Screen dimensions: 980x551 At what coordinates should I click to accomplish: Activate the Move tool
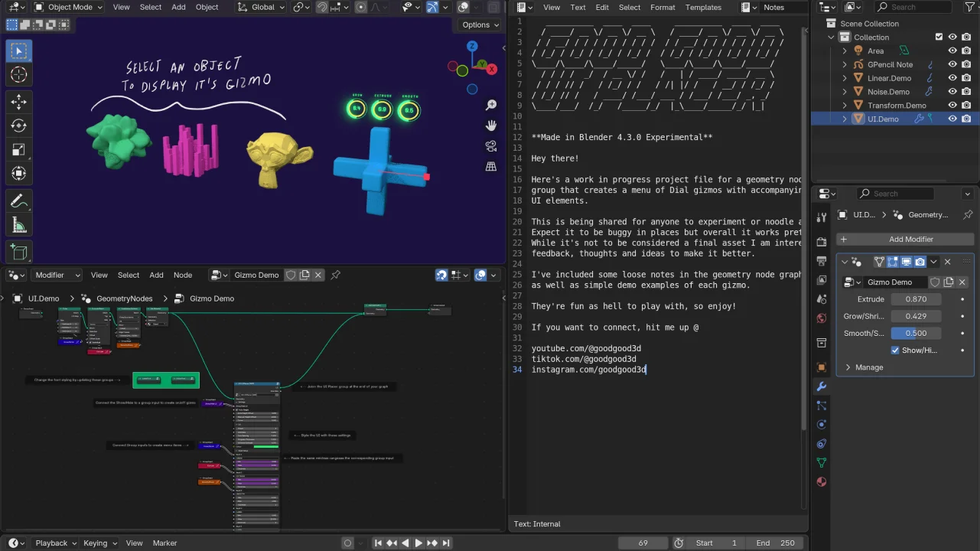coord(19,102)
